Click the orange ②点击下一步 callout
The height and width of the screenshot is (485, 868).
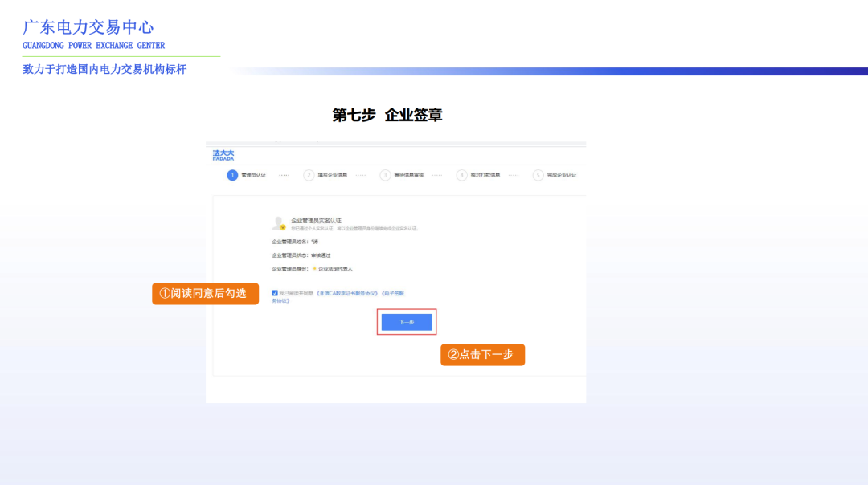point(483,354)
